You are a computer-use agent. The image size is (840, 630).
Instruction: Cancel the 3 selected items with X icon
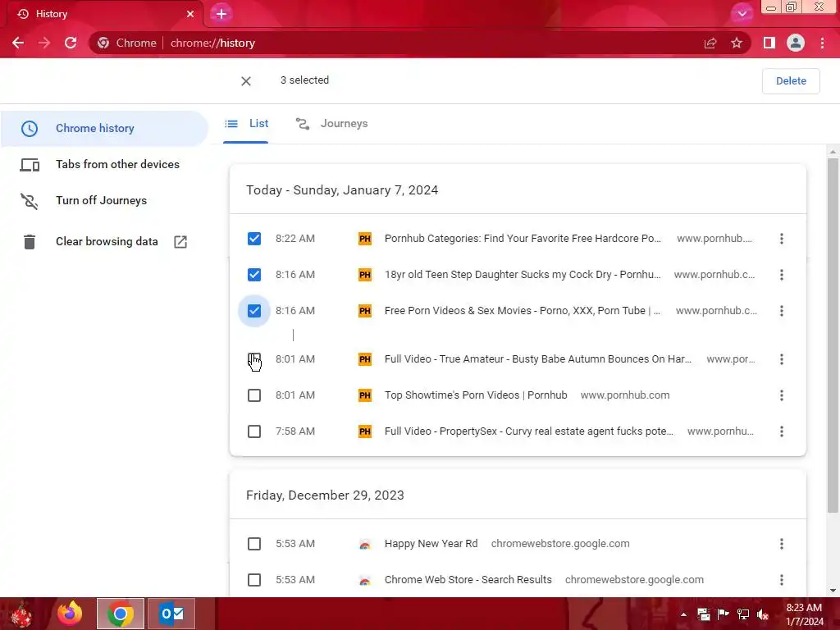[246, 81]
